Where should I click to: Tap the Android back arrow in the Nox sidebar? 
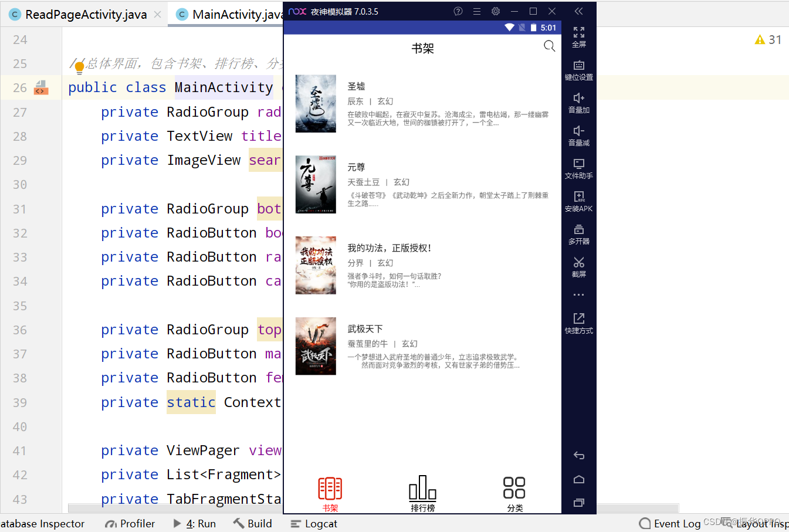[579, 455]
